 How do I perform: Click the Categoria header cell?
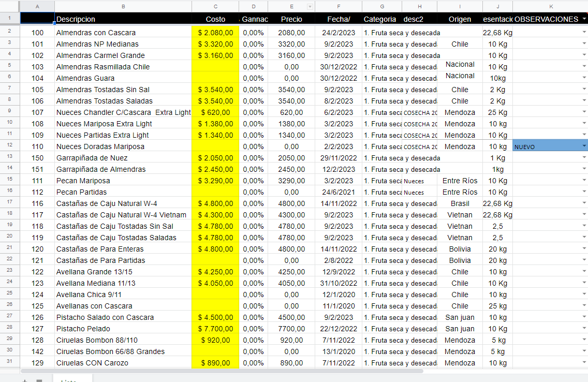click(x=382, y=19)
